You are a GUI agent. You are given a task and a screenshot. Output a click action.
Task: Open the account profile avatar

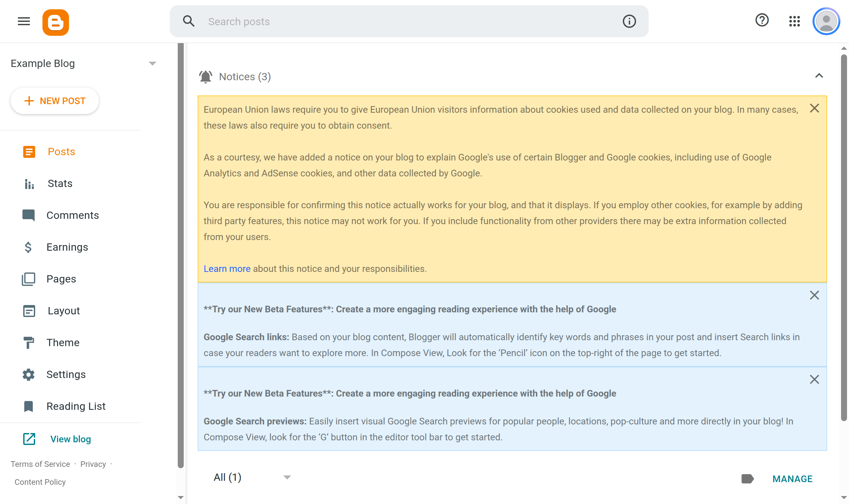click(x=826, y=21)
